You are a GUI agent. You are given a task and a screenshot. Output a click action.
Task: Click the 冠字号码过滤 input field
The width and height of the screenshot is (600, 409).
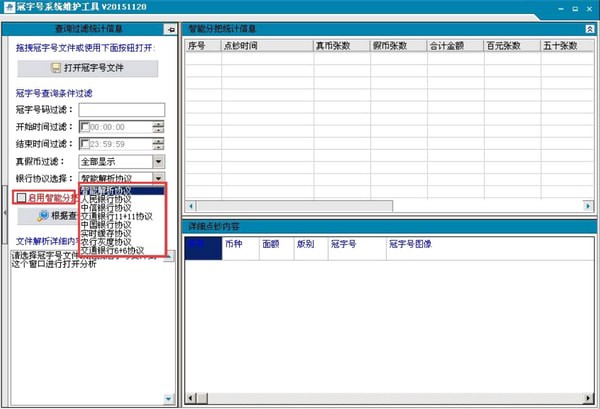(x=121, y=110)
